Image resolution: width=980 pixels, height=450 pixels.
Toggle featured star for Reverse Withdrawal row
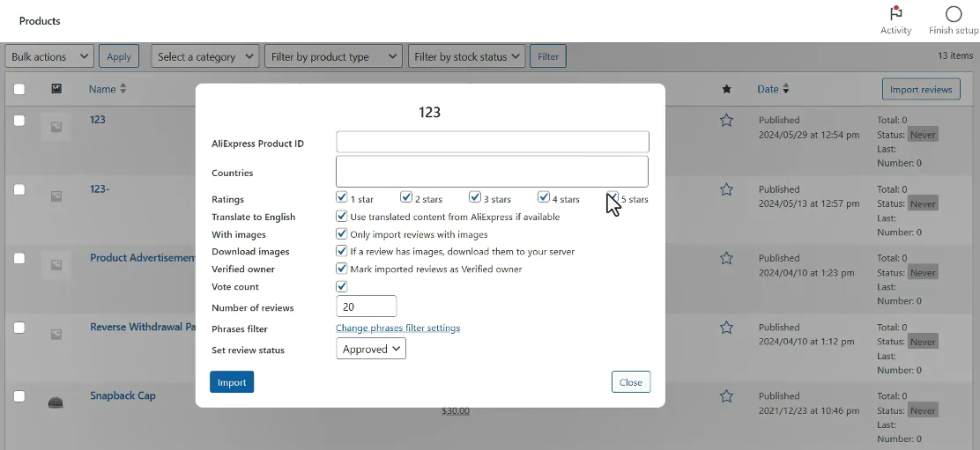(x=726, y=327)
